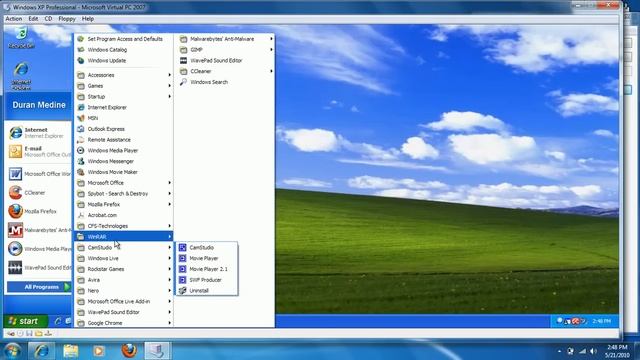Screen dimensions: 640x360
Task: Open Microsoft Office Live Add-in folder
Action: pyautogui.click(x=124, y=302)
